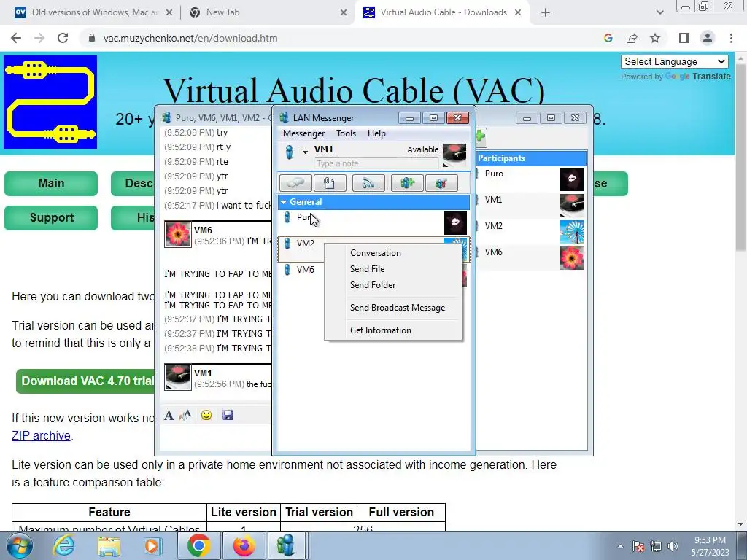Toggle Chrome's side panel icon
The width and height of the screenshot is (747, 560).
tap(684, 38)
